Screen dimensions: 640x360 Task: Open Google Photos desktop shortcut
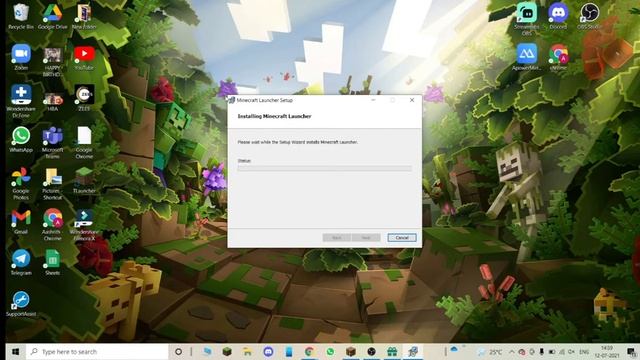(x=21, y=183)
